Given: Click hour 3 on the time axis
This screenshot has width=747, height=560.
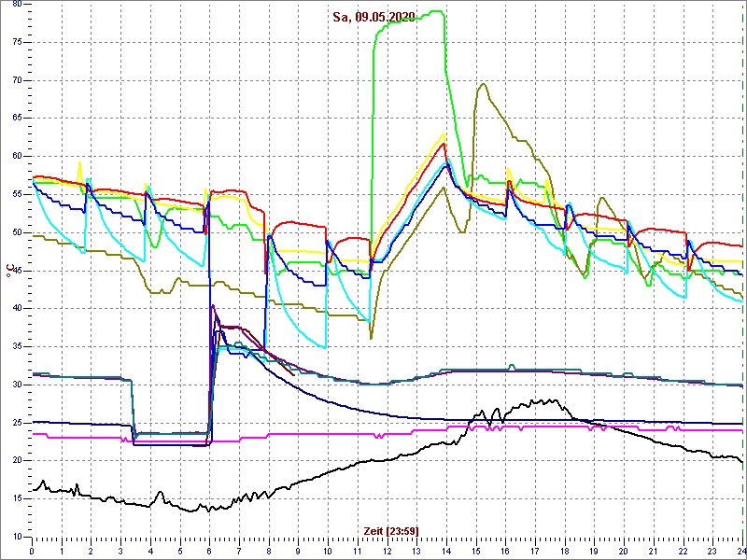Looking at the screenshot, I should pos(120,550).
